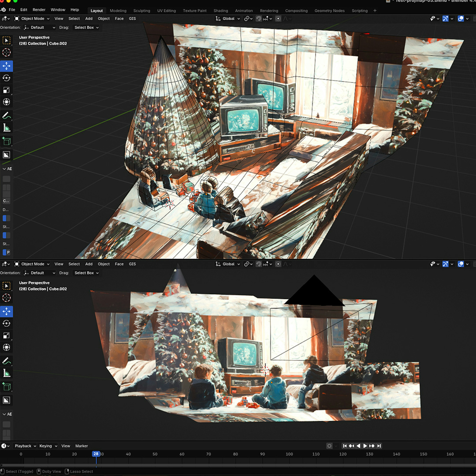Open Select Box drag dropdown in top viewport
The image size is (476, 476).
[x=87, y=27]
